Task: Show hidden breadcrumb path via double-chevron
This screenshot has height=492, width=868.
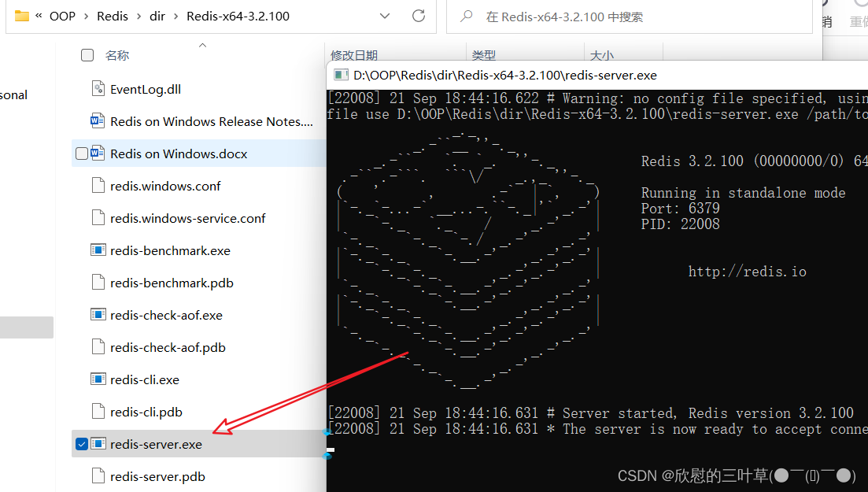Action: pos(39,16)
